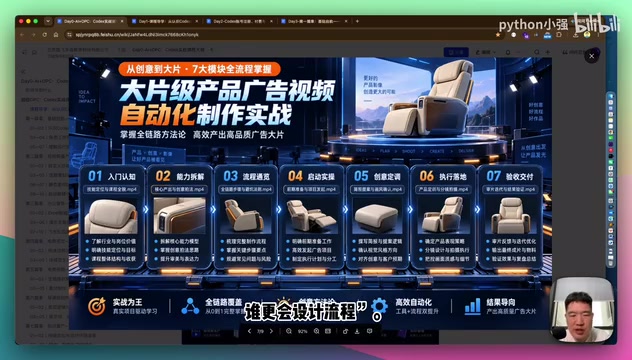
Task: Add a comment on image in viewer toolbar
Action: pyautogui.click(x=370, y=331)
